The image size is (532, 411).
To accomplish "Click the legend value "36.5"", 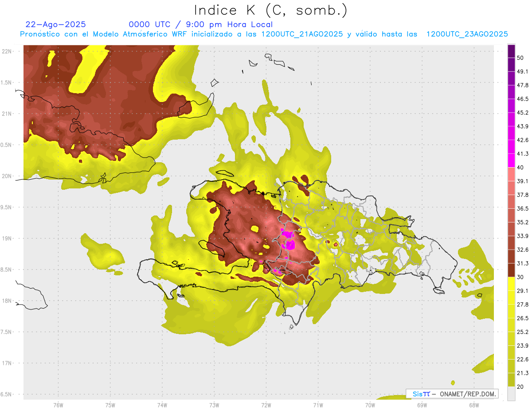I will 522,208.
